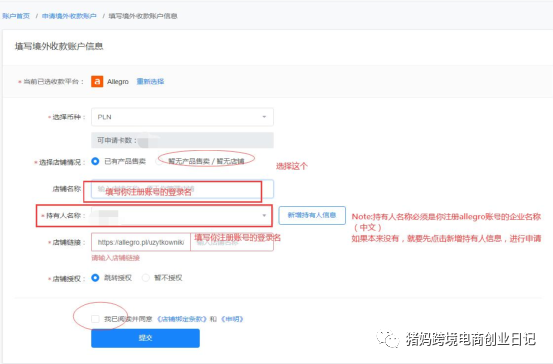This screenshot has width=553, height=364.
Task: Open 《店铺绑定条款》 link
Action: [182, 319]
